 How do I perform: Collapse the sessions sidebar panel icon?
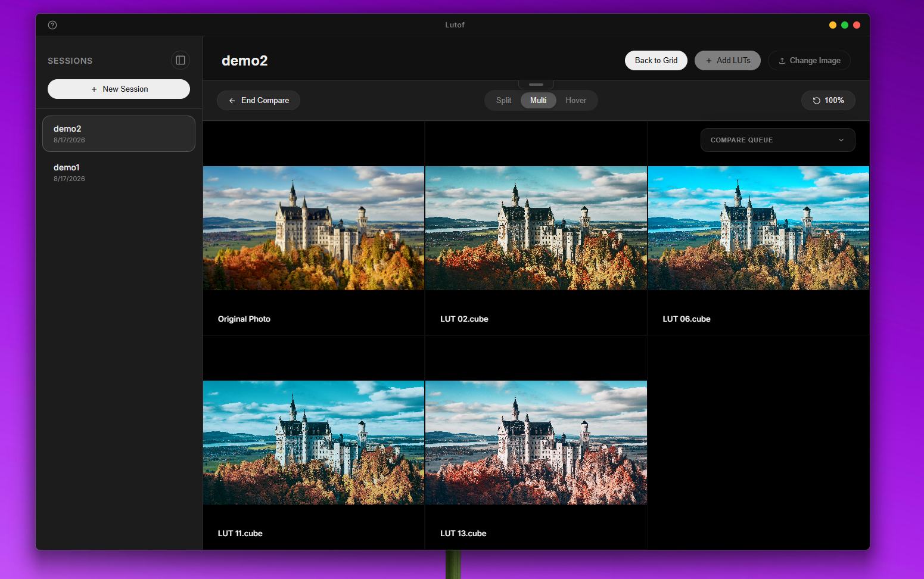pyautogui.click(x=181, y=60)
